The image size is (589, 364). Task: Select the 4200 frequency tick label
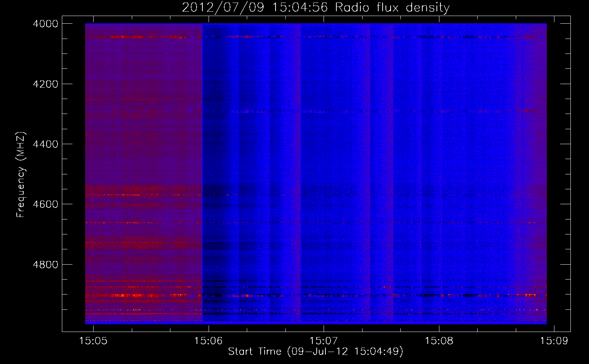[46, 84]
